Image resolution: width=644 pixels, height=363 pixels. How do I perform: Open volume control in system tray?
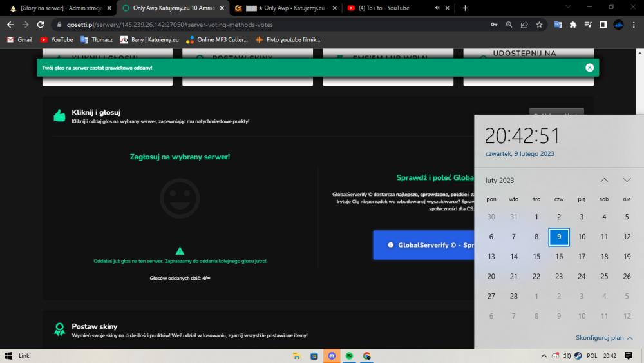pos(566,356)
